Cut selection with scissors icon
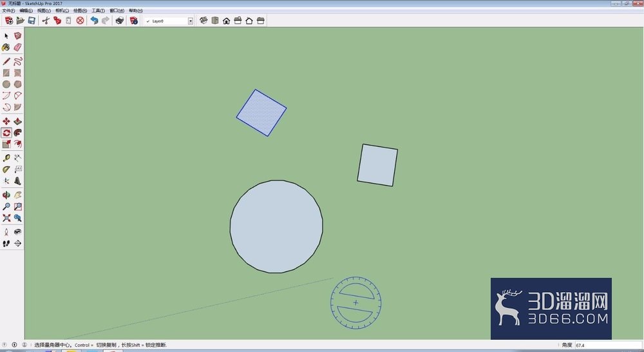Viewport: 644px width, 352px height. tap(46, 21)
